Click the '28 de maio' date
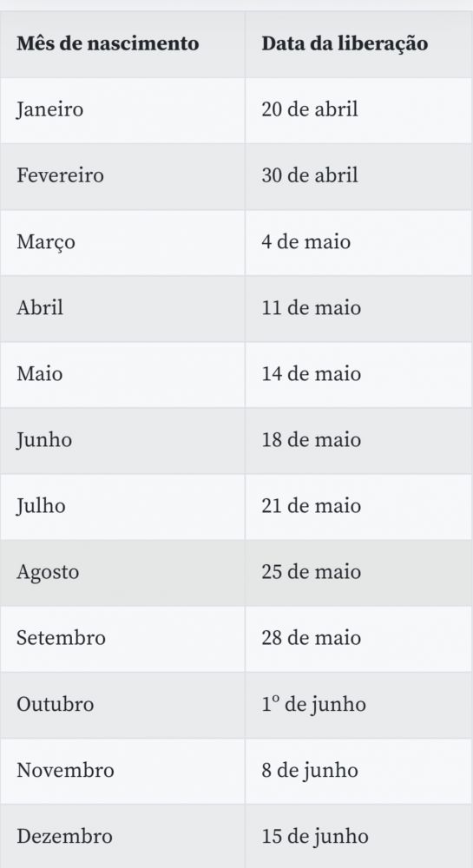The image size is (473, 868). coord(312,638)
